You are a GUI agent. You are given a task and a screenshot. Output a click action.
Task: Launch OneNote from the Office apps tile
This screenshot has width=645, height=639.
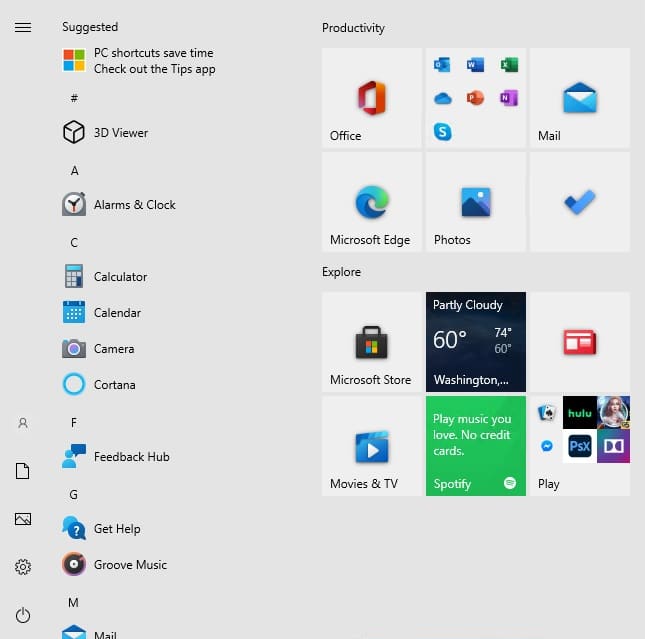(x=509, y=98)
